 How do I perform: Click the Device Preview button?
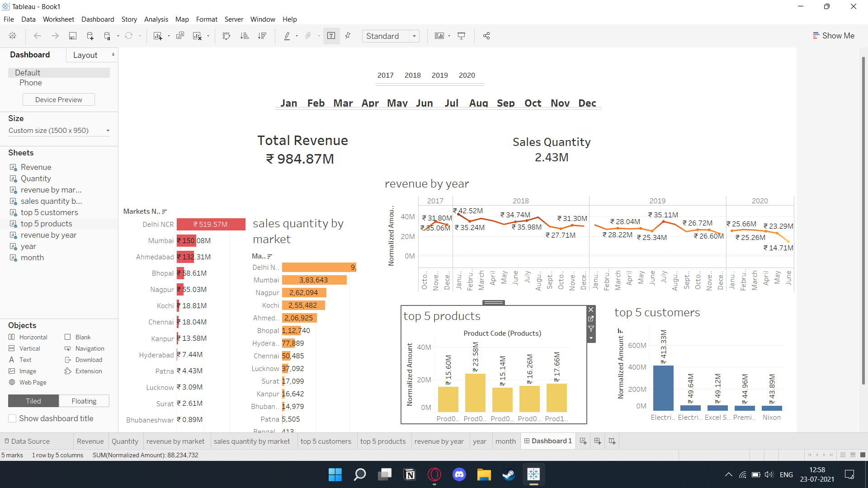click(x=58, y=99)
